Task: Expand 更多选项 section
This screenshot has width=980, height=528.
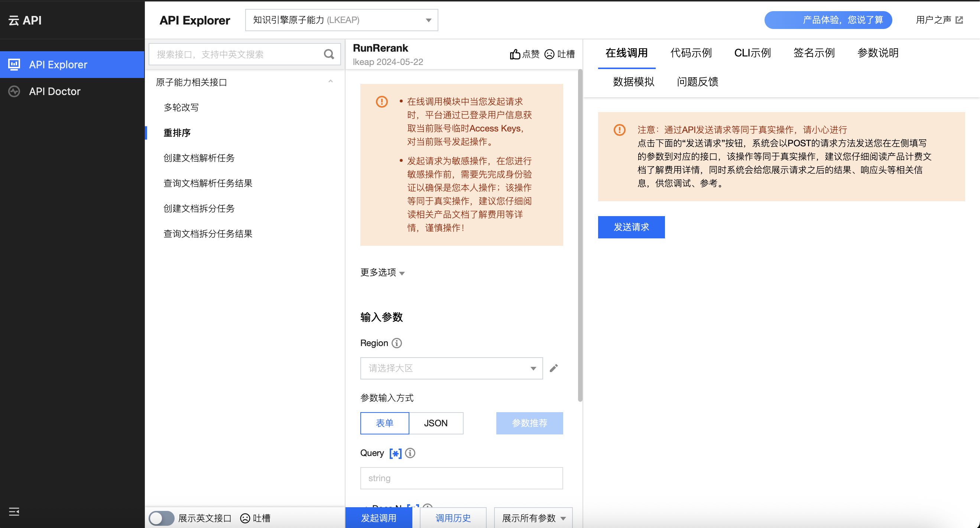Action: click(382, 272)
